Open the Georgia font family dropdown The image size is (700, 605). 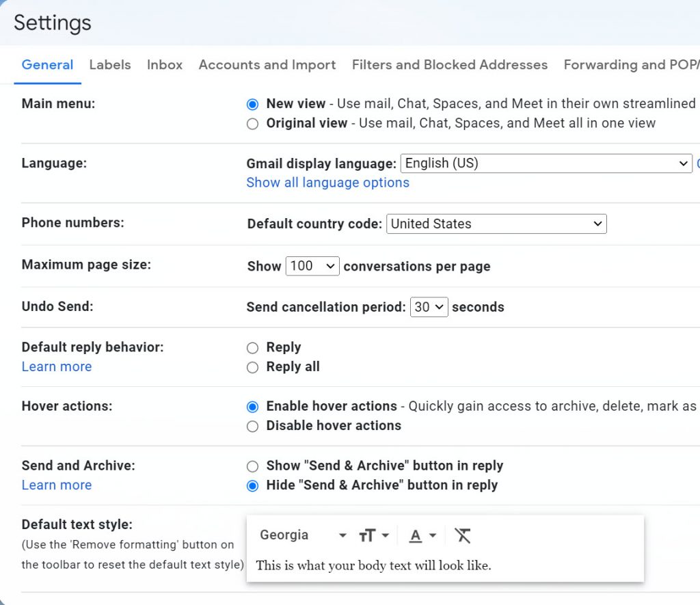click(303, 535)
